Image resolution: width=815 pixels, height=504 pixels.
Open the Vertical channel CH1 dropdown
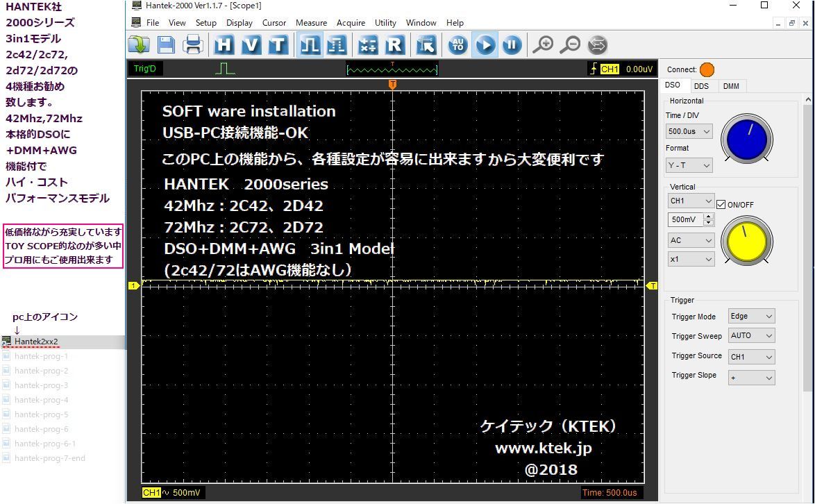click(691, 201)
